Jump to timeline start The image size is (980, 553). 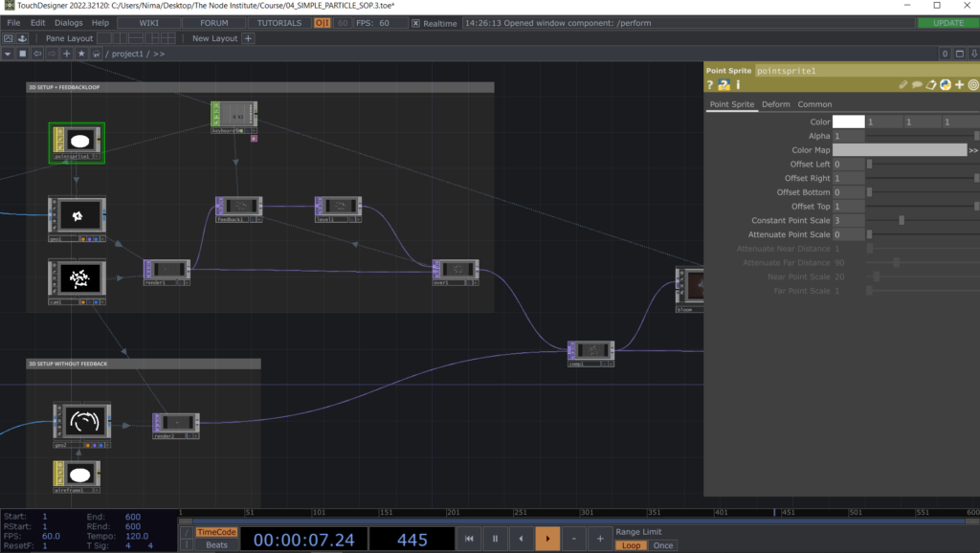click(x=469, y=539)
